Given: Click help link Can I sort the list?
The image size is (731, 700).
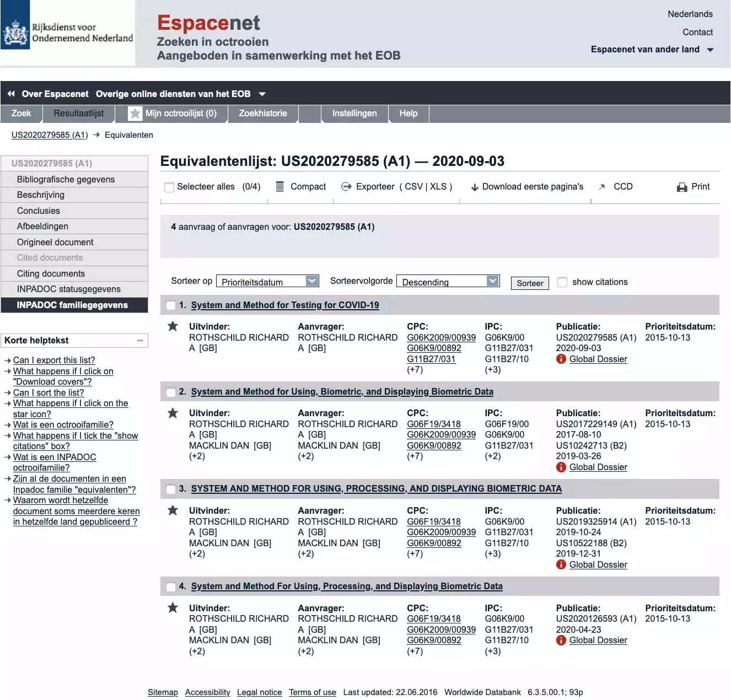Looking at the screenshot, I should pyautogui.click(x=49, y=393).
